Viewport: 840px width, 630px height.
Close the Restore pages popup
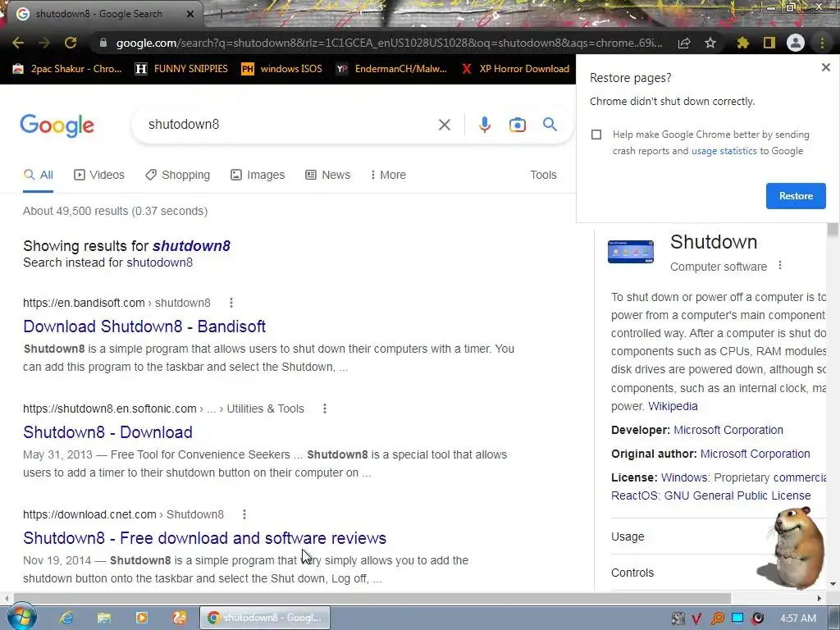click(x=825, y=67)
